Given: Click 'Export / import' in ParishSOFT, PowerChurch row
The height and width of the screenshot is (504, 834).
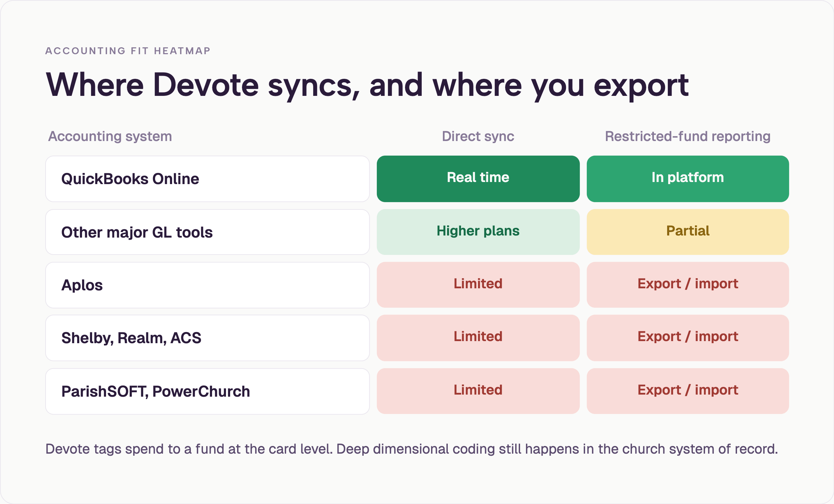Looking at the screenshot, I should tap(688, 391).
